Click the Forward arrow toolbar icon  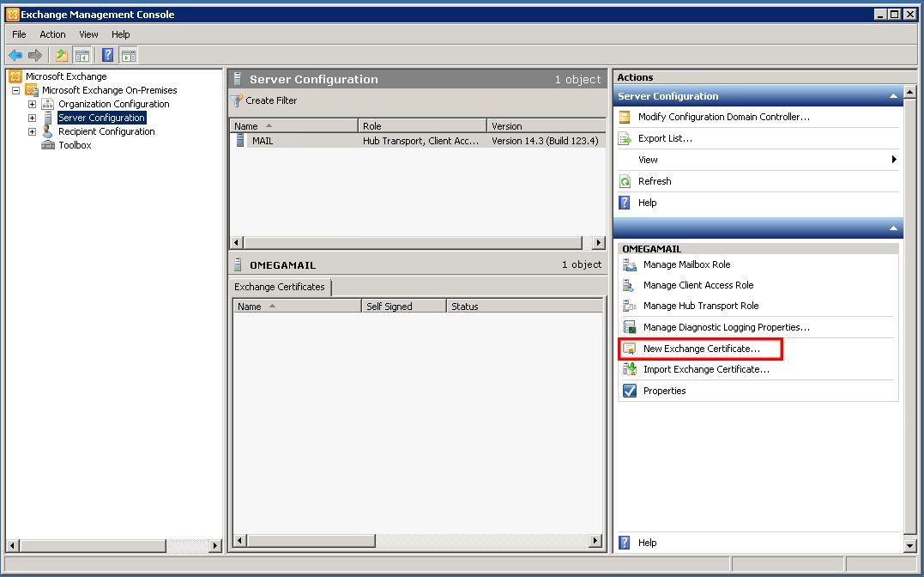35,56
